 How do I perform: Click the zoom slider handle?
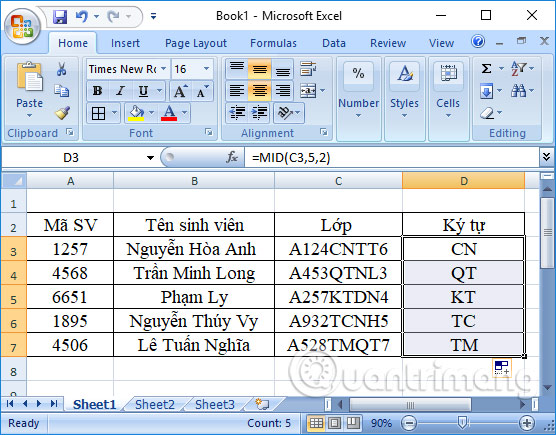[462, 422]
